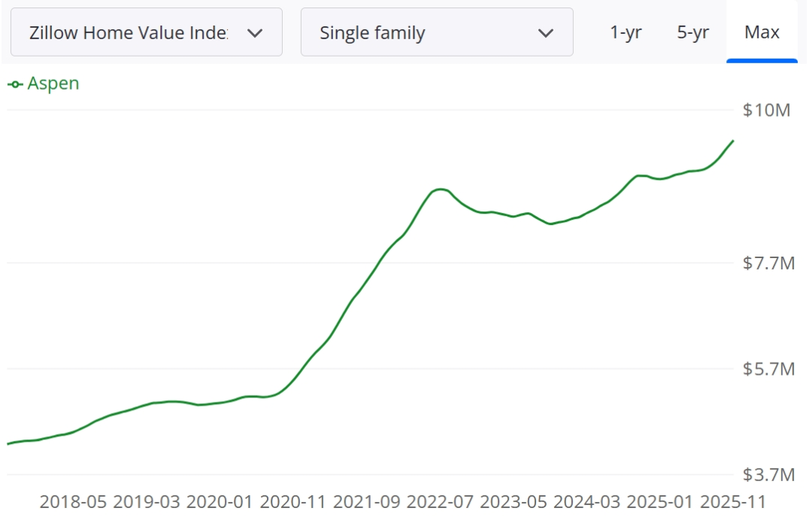Click the line's peak endpoint near 2025-11
The width and height of the screenshot is (812, 520).
pos(733,141)
